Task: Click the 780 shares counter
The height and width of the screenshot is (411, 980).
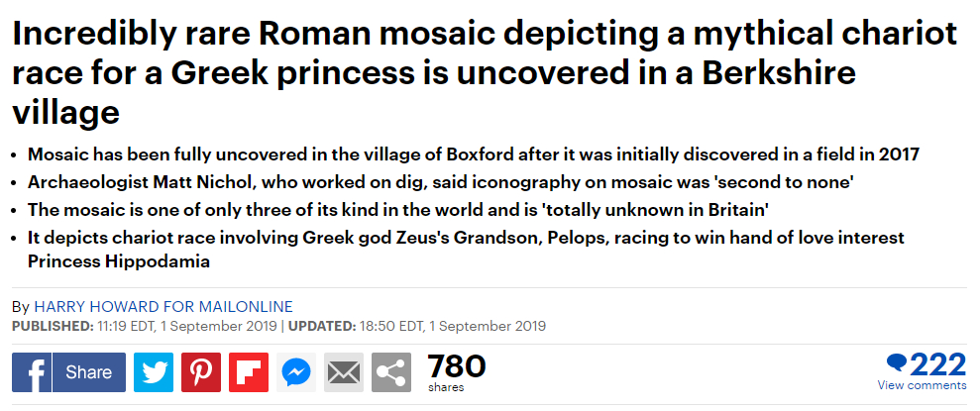Action: coord(456,373)
